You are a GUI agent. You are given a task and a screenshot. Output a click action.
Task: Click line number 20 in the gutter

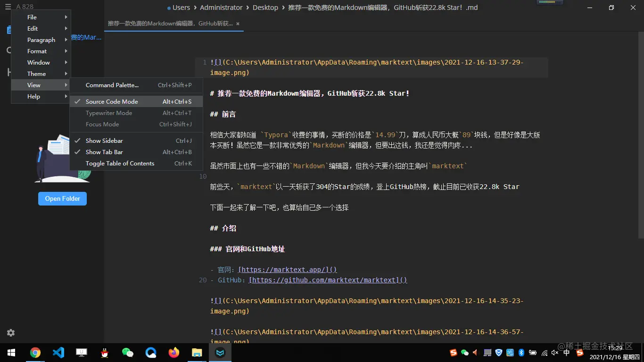click(x=203, y=280)
